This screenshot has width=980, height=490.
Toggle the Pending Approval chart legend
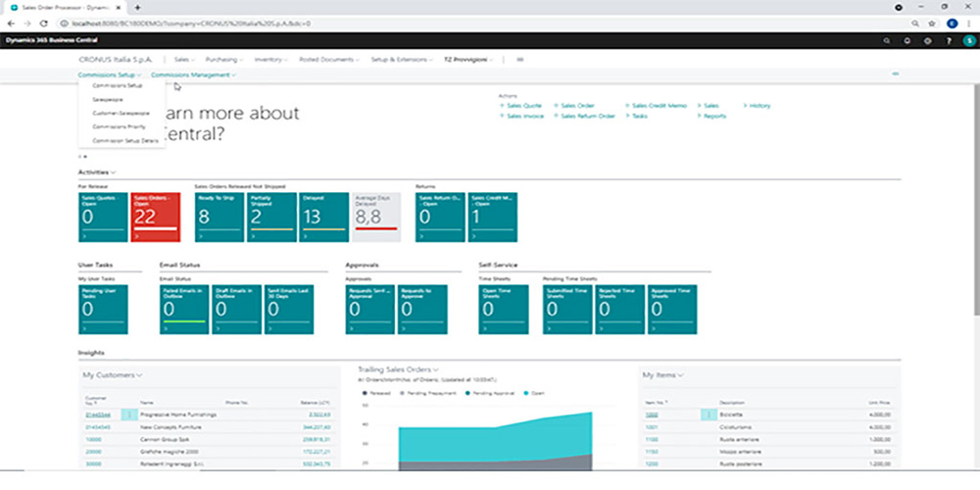494,392
